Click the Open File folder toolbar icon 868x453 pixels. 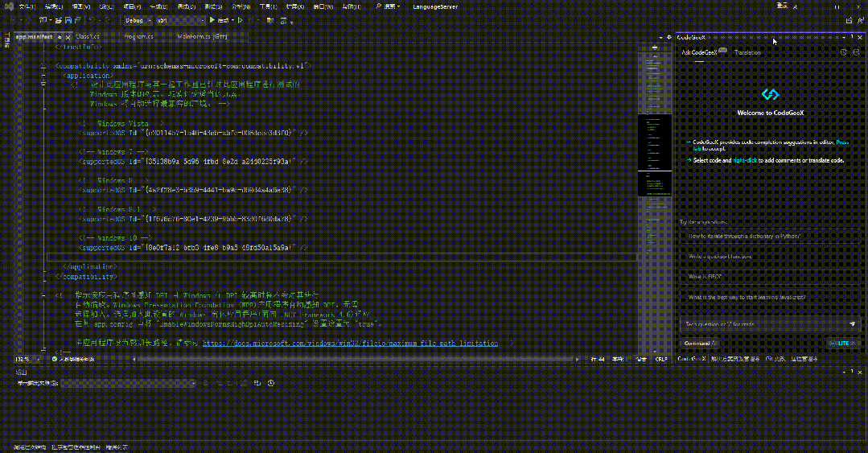tap(58, 20)
